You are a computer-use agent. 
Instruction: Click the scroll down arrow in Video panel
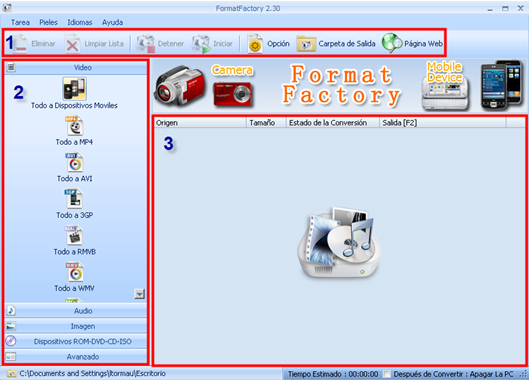click(139, 294)
